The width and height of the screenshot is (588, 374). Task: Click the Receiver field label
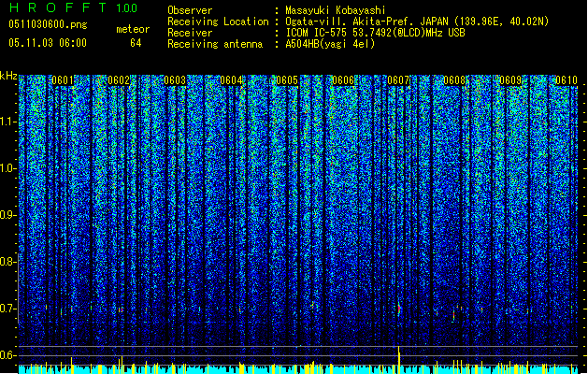190,33
